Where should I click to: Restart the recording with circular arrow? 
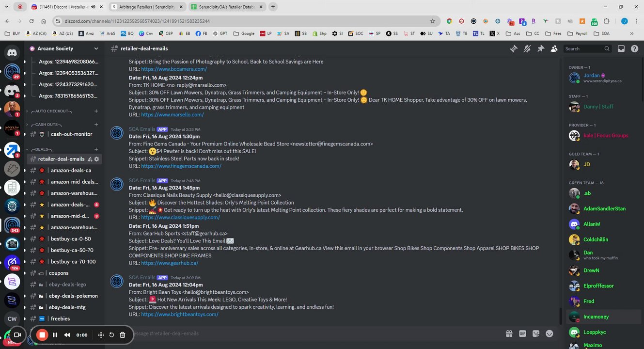(111, 335)
